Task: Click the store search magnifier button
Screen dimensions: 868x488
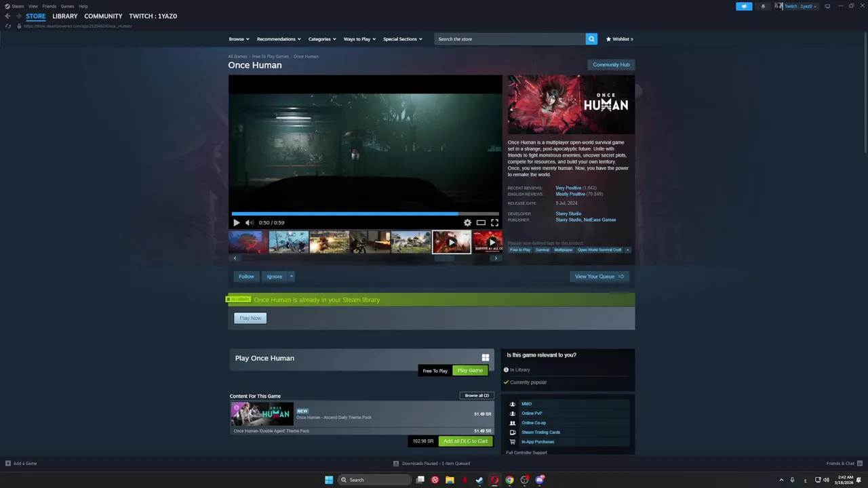Action: point(591,39)
